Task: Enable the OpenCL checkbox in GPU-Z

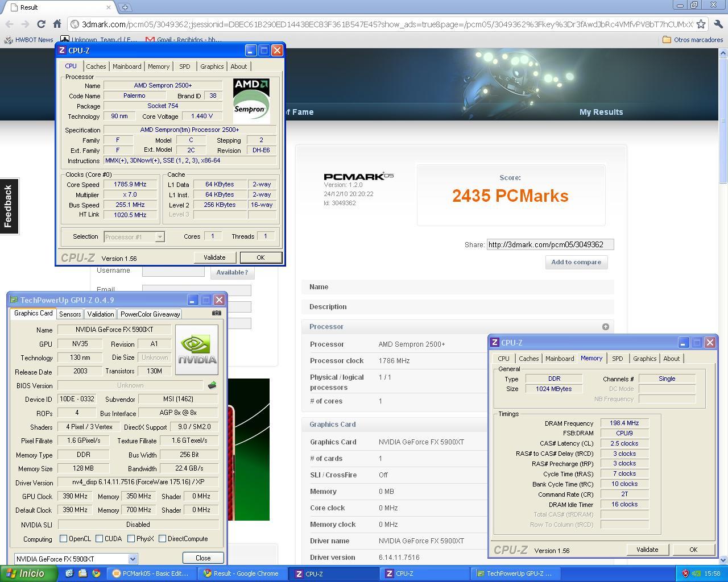Action: coord(63,538)
